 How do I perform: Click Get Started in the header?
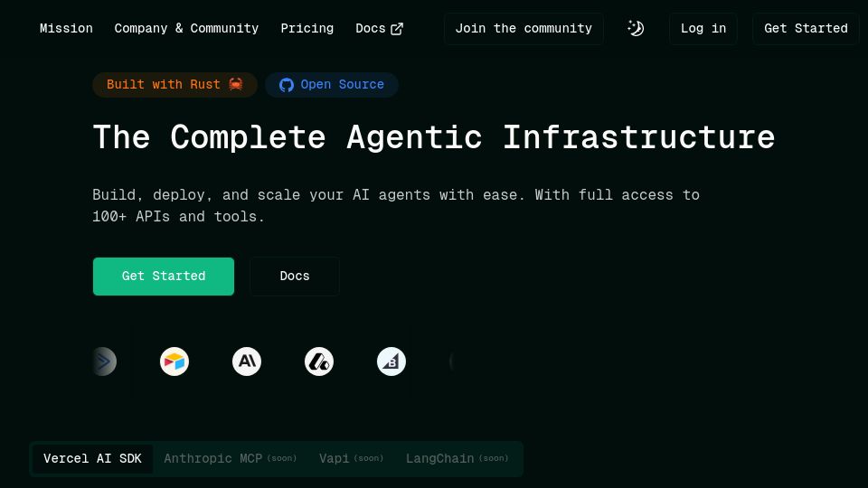806,29
